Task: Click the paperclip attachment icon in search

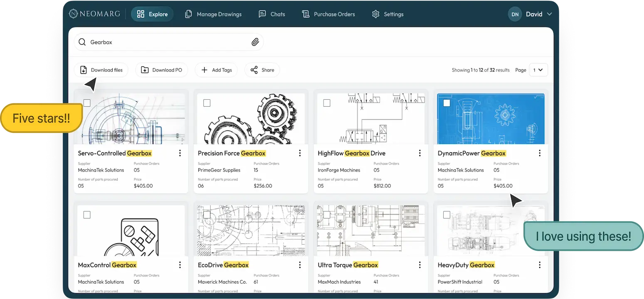Action: 255,42
